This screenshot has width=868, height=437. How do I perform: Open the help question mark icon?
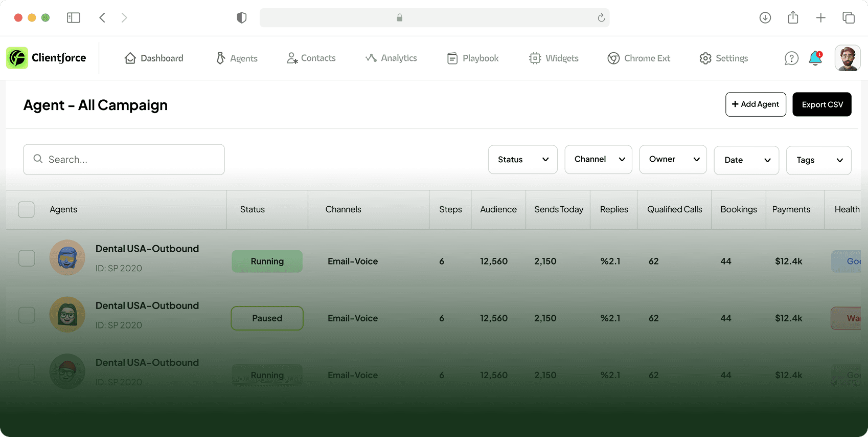tap(791, 58)
